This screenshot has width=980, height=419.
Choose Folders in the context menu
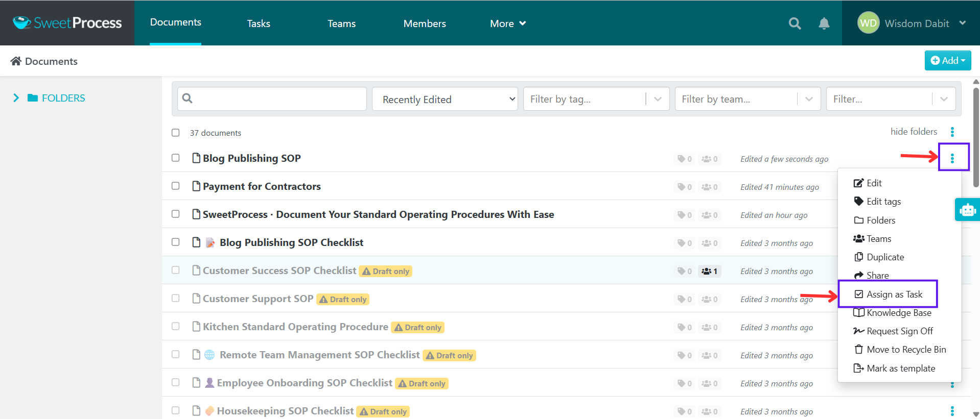875,220
